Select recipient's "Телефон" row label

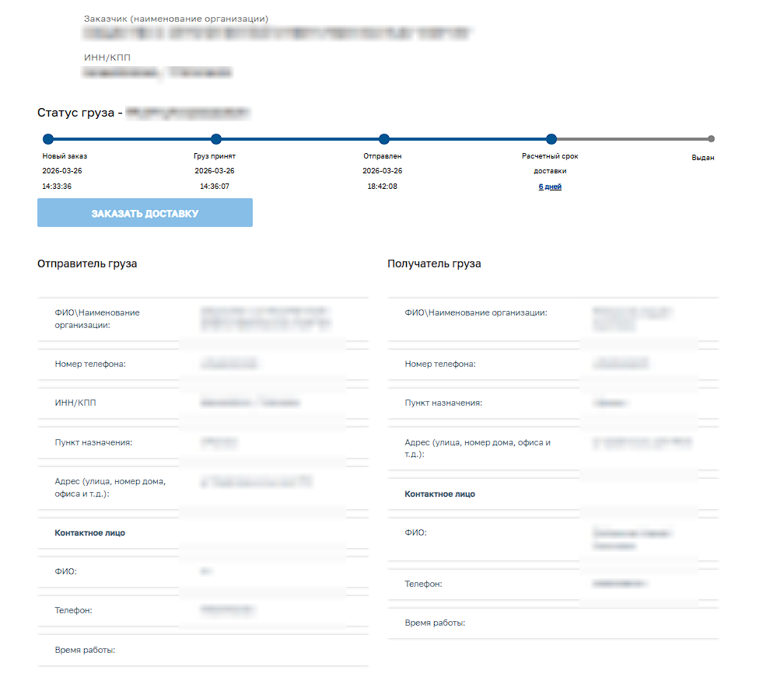point(423,584)
